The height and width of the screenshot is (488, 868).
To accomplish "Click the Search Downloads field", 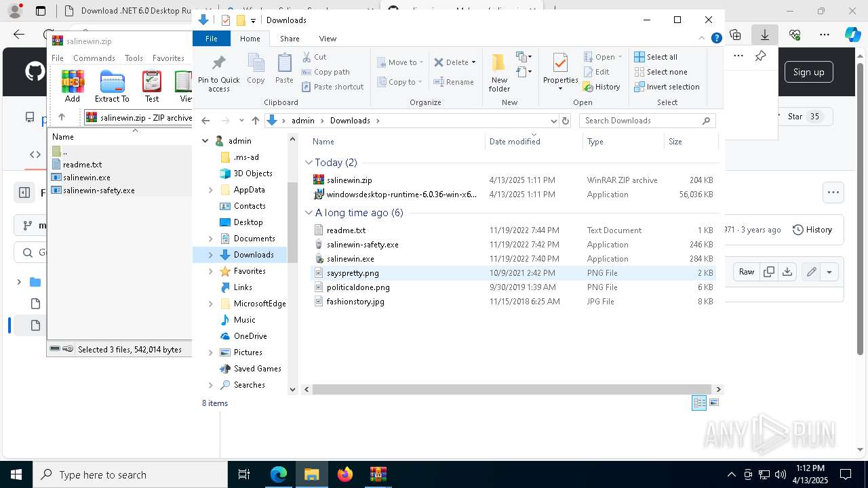I will click(x=647, y=121).
